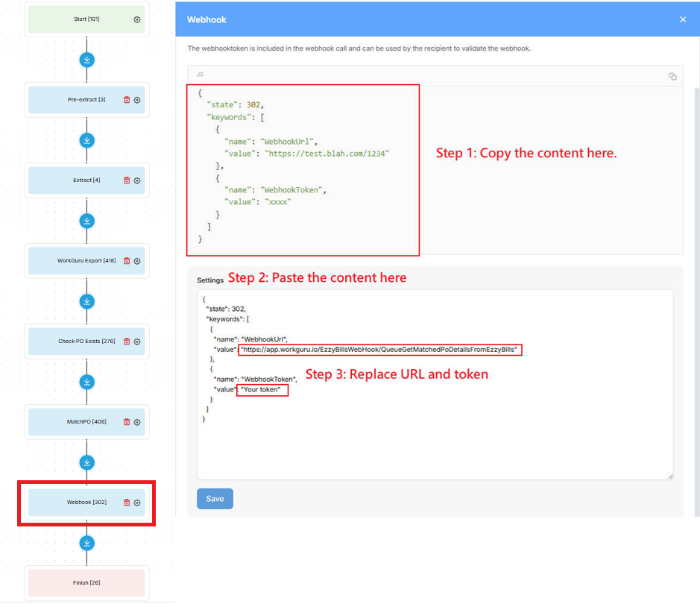Click the "state": 302 line in sample code
The image size is (700, 607).
[236, 105]
